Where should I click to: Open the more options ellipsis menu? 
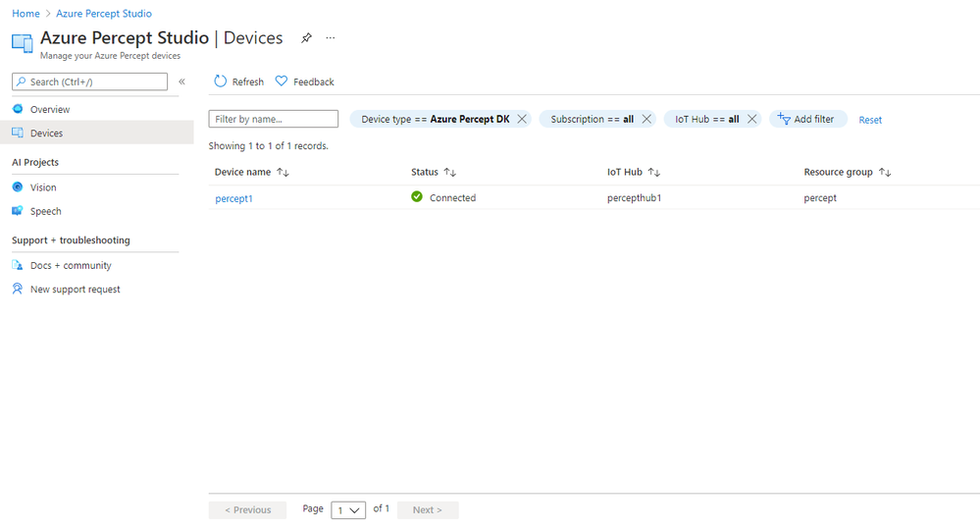[x=331, y=38]
